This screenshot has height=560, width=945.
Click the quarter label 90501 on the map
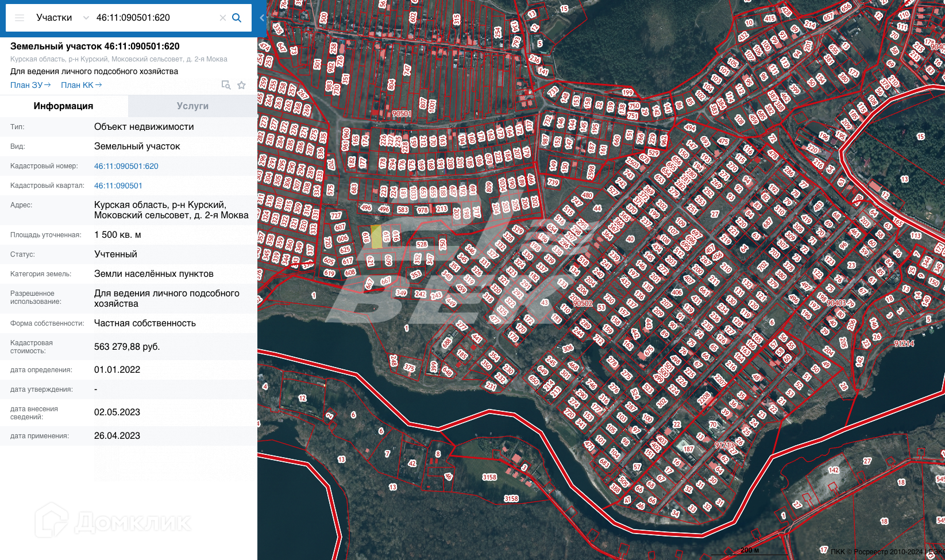click(402, 114)
